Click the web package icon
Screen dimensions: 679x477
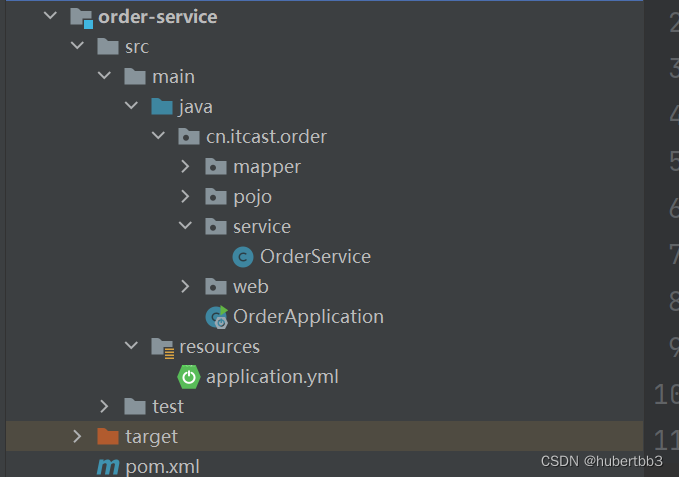point(216,287)
